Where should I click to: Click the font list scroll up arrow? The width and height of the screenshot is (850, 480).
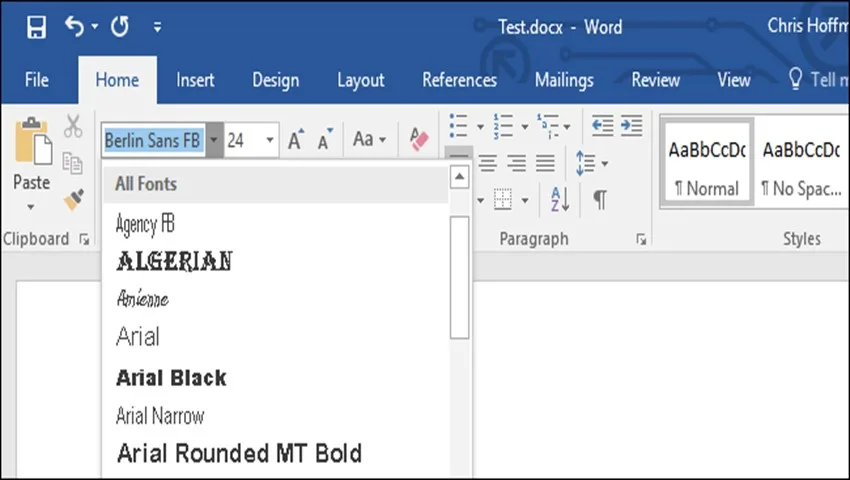[x=459, y=177]
